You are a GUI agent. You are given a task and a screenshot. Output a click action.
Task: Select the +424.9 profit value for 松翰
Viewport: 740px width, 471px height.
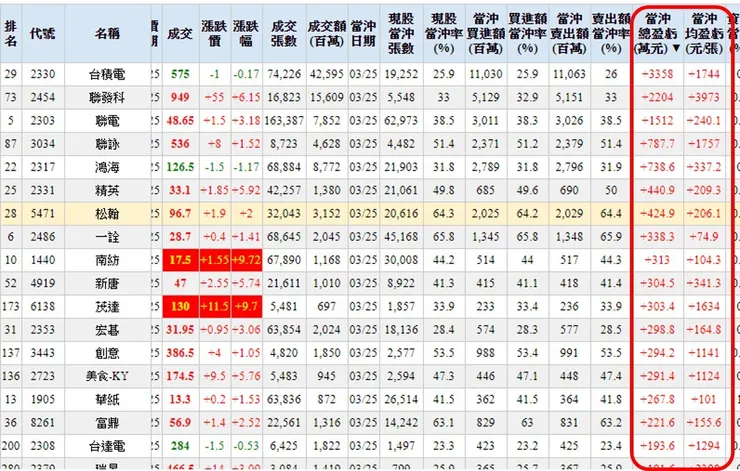tap(657, 213)
